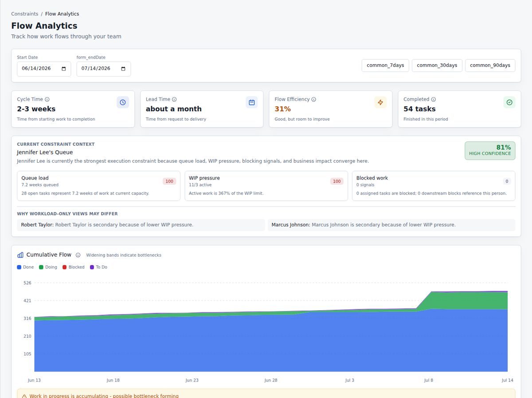This screenshot has height=398, width=532.
Task: Click the Flow Efficiency lightning icon
Action: click(380, 102)
